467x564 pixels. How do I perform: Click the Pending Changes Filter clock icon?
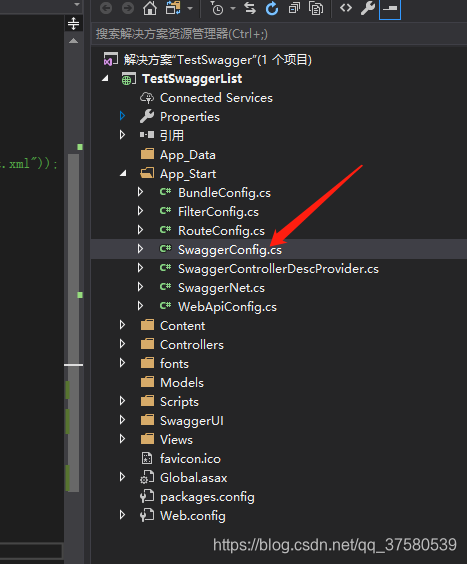[217, 9]
